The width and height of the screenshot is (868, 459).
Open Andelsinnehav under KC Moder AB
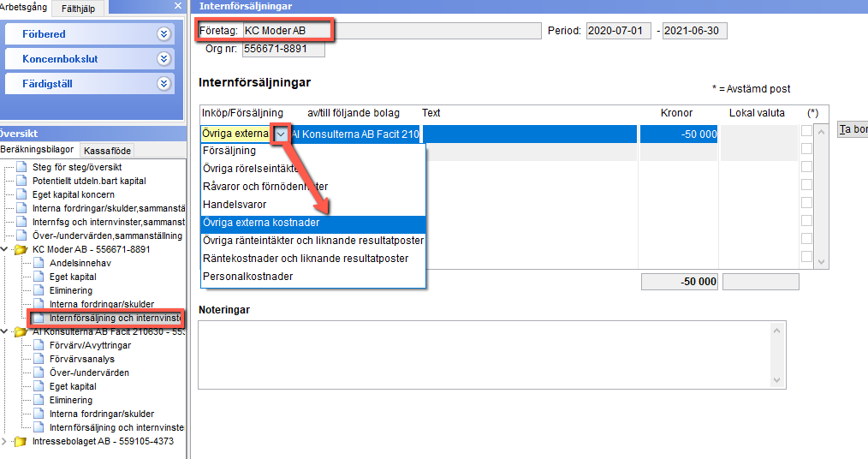(x=80, y=263)
